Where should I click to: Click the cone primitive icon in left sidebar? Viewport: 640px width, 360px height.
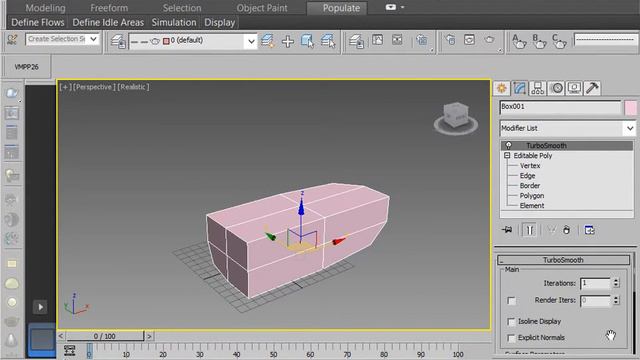tap(12, 340)
